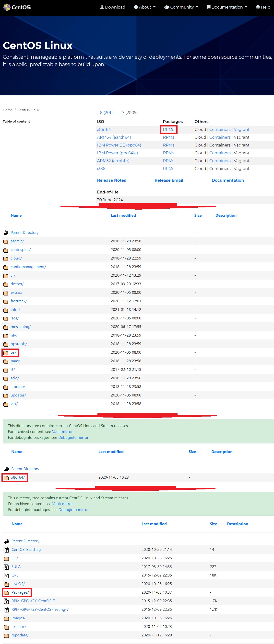Sort first listing by Size
The height and width of the screenshot is (644, 274).
pos(198,215)
